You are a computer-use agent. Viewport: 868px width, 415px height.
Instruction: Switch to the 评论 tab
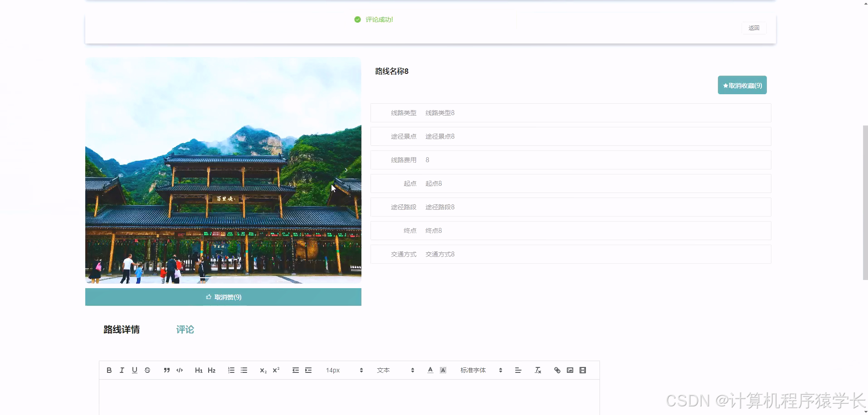185,329
